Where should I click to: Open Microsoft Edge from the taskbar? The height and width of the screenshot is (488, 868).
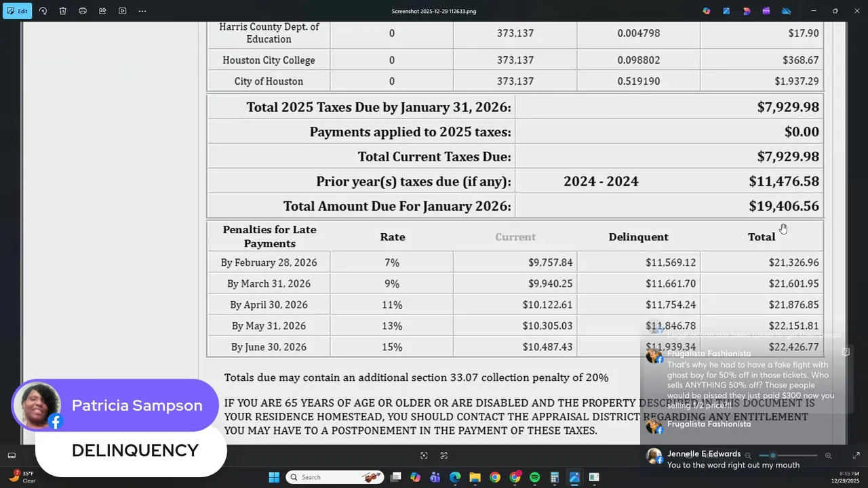(x=455, y=477)
